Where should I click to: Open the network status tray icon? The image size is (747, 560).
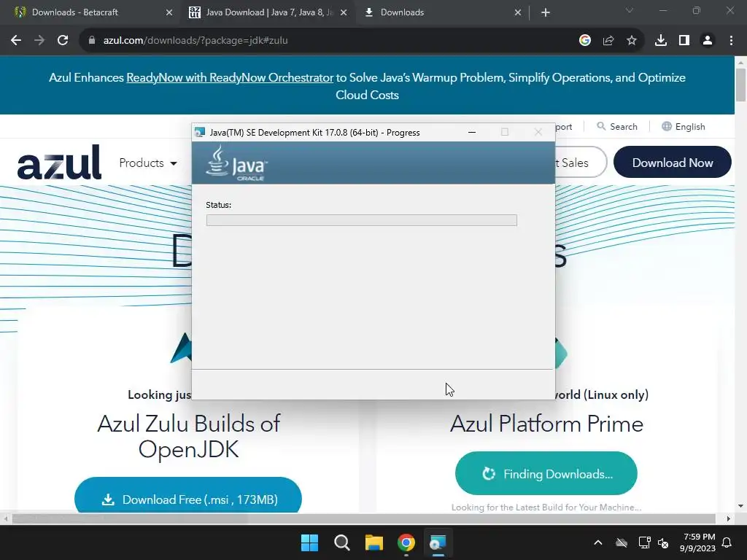tap(645, 542)
